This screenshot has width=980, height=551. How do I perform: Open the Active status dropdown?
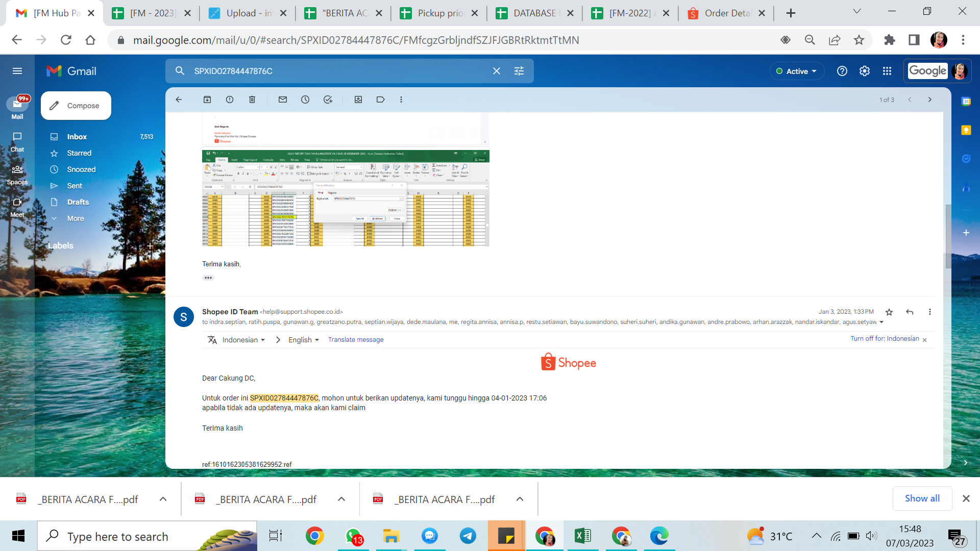tap(797, 71)
